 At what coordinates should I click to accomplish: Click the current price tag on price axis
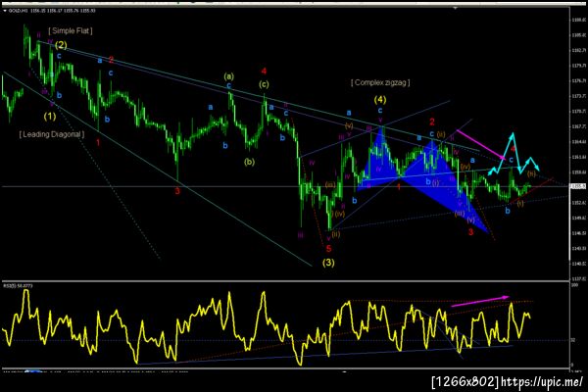click(577, 186)
